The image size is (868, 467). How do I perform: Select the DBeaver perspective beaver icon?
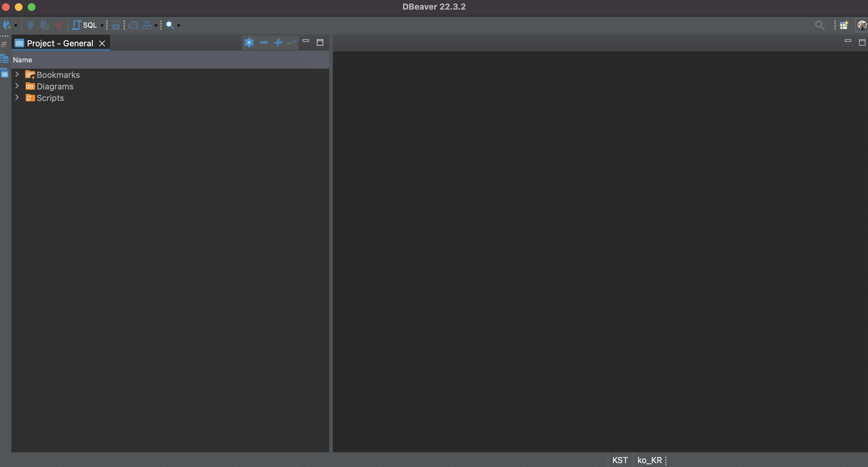pos(862,25)
